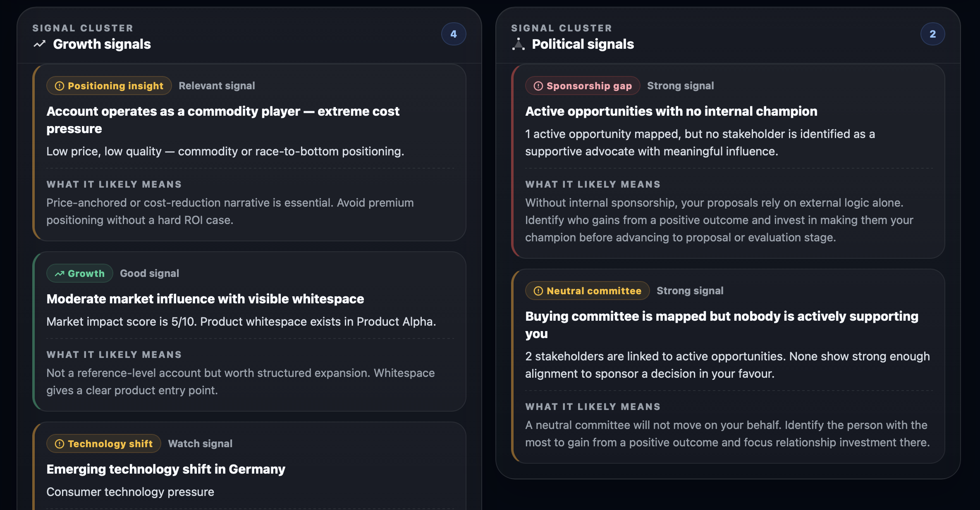Click the count badge showing 2
The width and height of the screenshot is (980, 510).
tap(933, 34)
